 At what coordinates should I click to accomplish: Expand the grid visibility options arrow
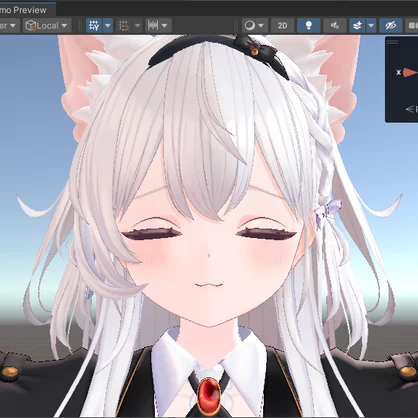click(108, 26)
